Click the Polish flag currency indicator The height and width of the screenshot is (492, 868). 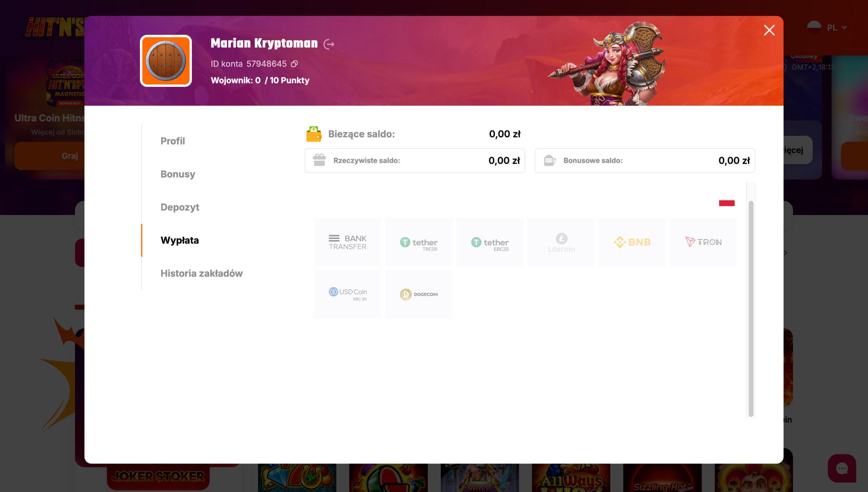point(727,203)
